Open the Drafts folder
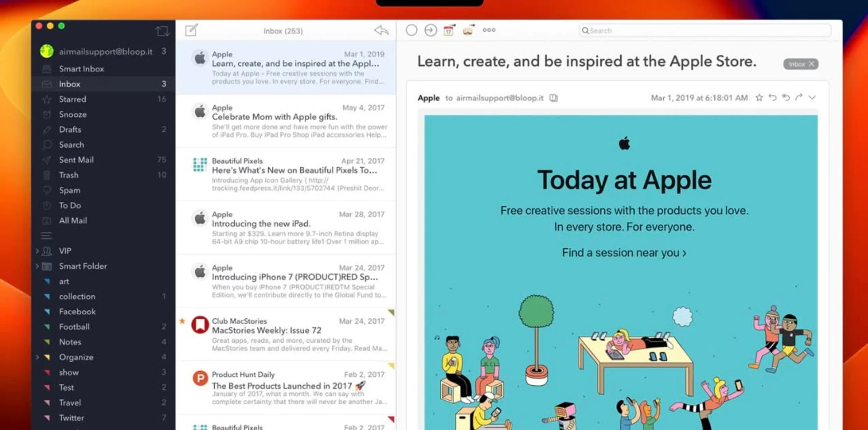 103,129
